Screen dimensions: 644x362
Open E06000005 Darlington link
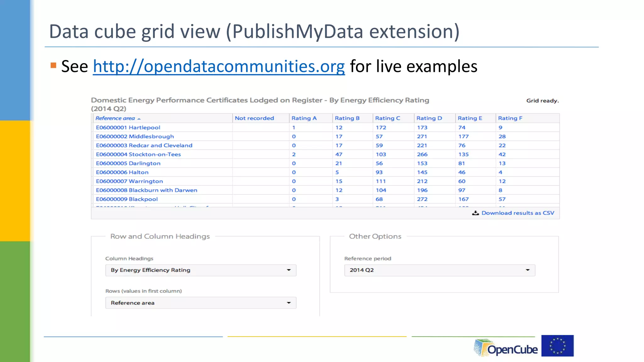tap(128, 163)
